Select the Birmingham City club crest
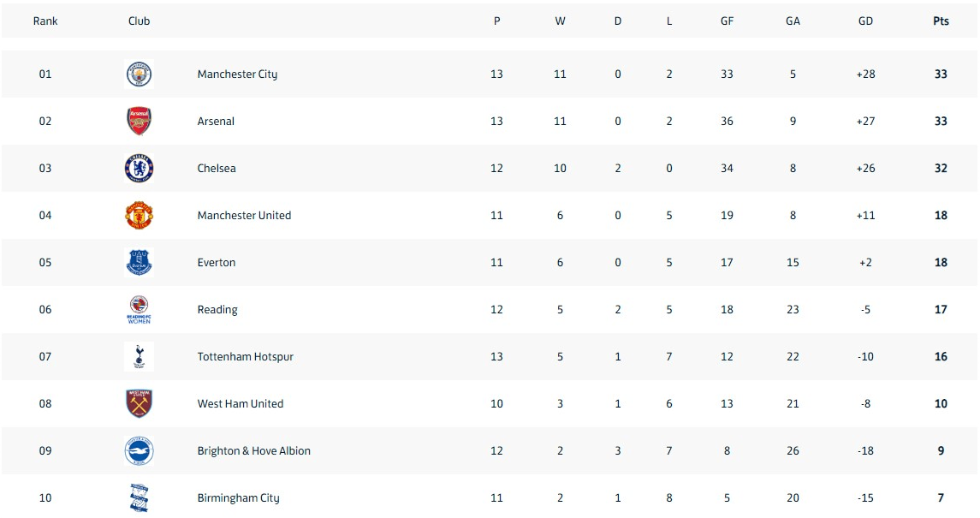Screen dimensions: 980x518 (139, 498)
